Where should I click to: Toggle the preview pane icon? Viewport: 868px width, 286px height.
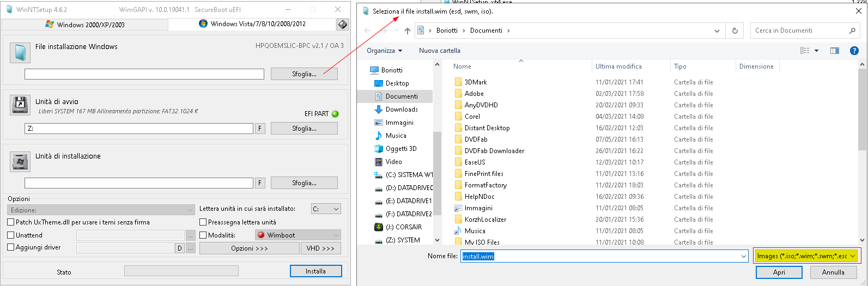pos(835,51)
